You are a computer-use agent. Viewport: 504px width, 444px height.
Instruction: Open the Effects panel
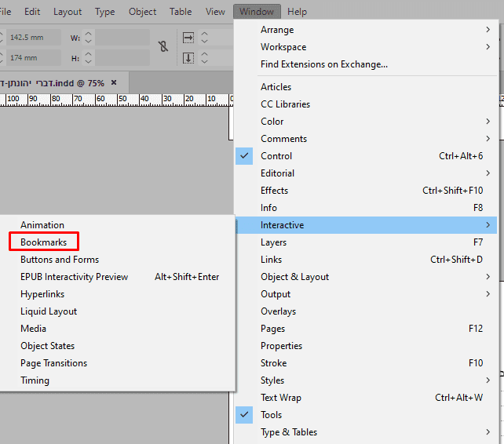click(x=366, y=191)
